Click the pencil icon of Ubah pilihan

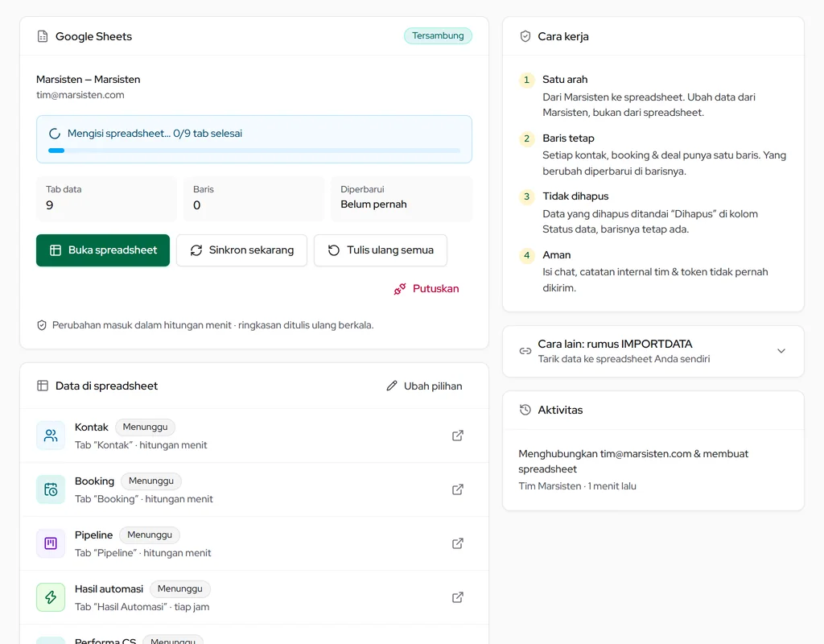click(x=392, y=386)
